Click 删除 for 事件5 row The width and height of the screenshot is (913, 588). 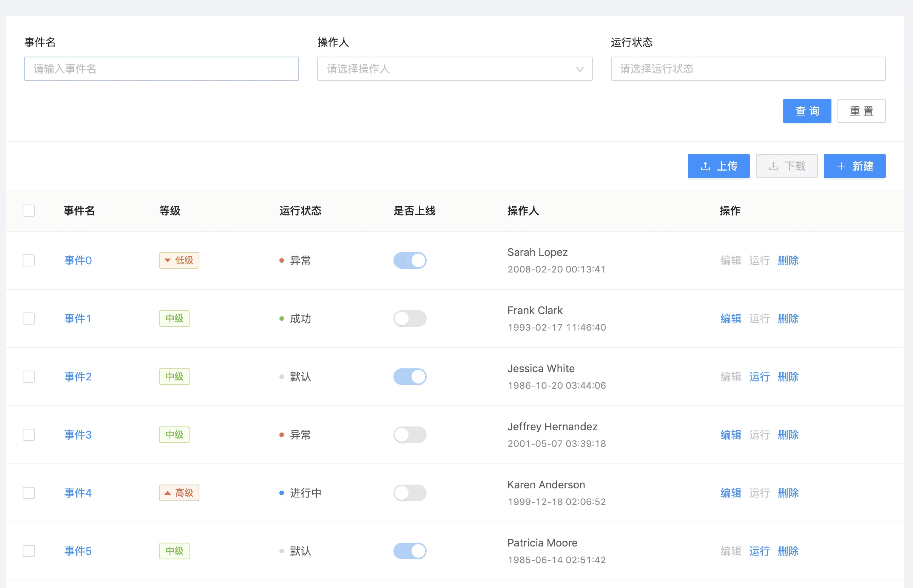pos(788,551)
